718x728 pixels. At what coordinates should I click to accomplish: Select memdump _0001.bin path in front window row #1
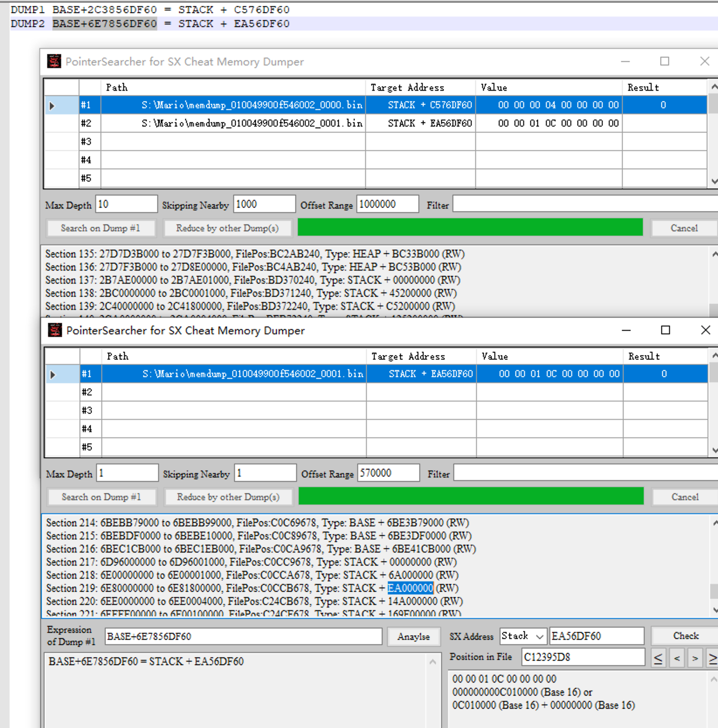(234, 374)
